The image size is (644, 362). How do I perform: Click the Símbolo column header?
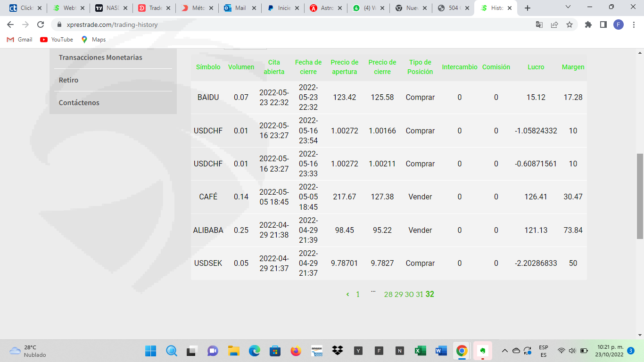coord(208,67)
